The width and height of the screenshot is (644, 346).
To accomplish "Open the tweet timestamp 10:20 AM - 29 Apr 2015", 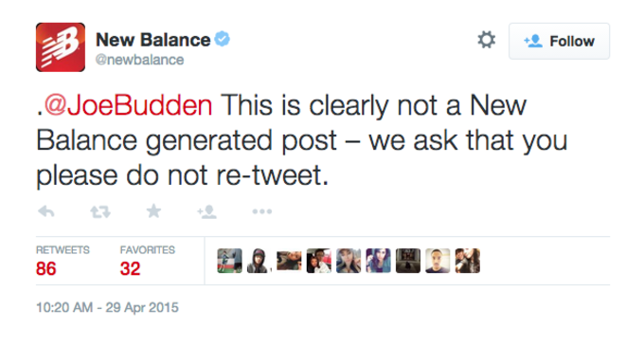I will tap(107, 307).
